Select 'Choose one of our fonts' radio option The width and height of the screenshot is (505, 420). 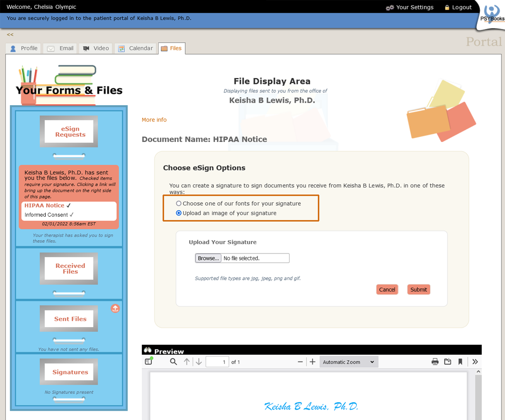tap(179, 203)
